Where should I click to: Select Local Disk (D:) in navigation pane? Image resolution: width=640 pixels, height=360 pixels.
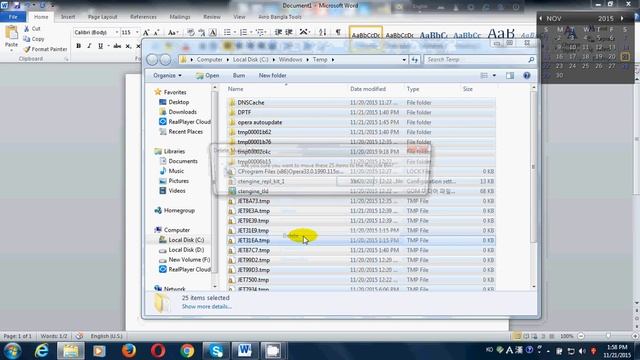click(x=186, y=250)
